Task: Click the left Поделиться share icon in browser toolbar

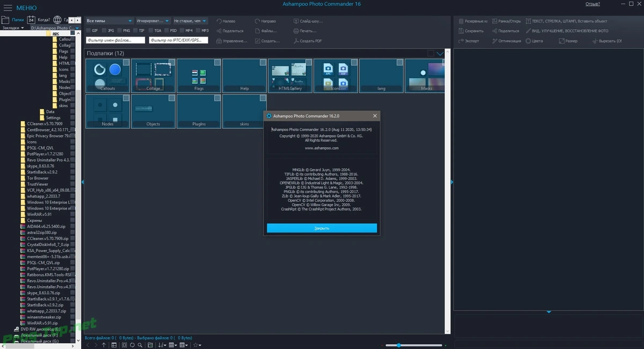Action: [219, 31]
